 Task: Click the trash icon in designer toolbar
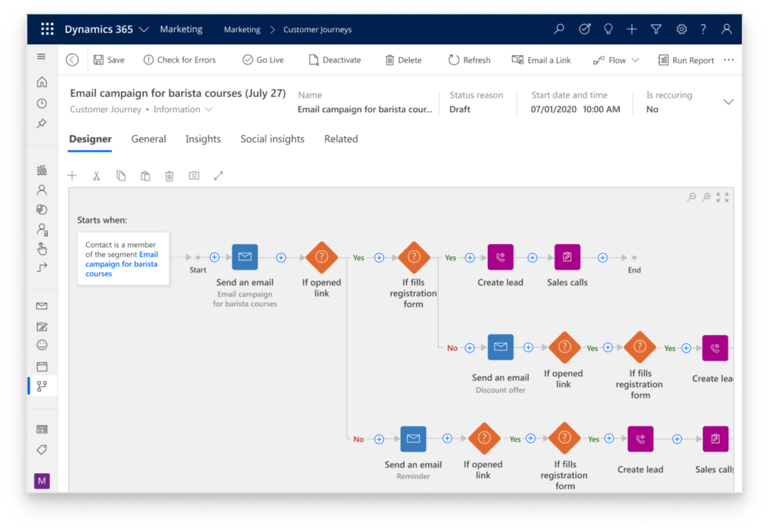coord(169,176)
